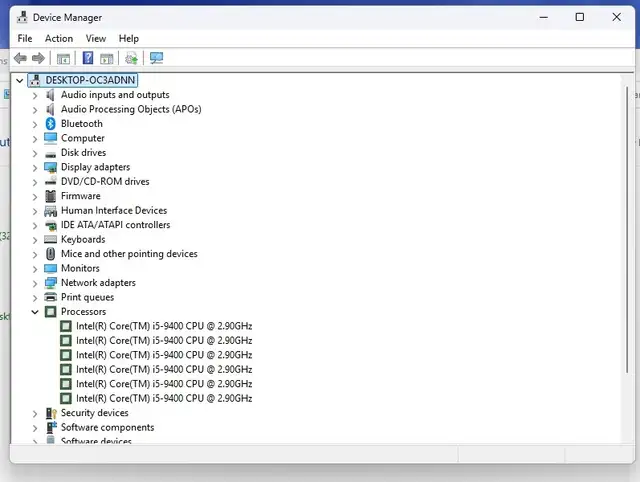Viewport: 640px width, 482px height.
Task: Select the Audio inputs and outputs label
Action: point(115,95)
